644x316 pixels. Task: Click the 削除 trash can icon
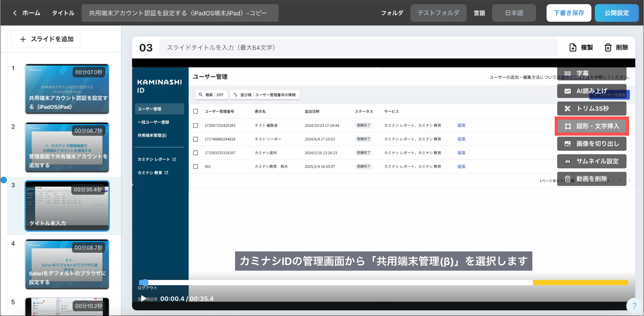(608, 48)
